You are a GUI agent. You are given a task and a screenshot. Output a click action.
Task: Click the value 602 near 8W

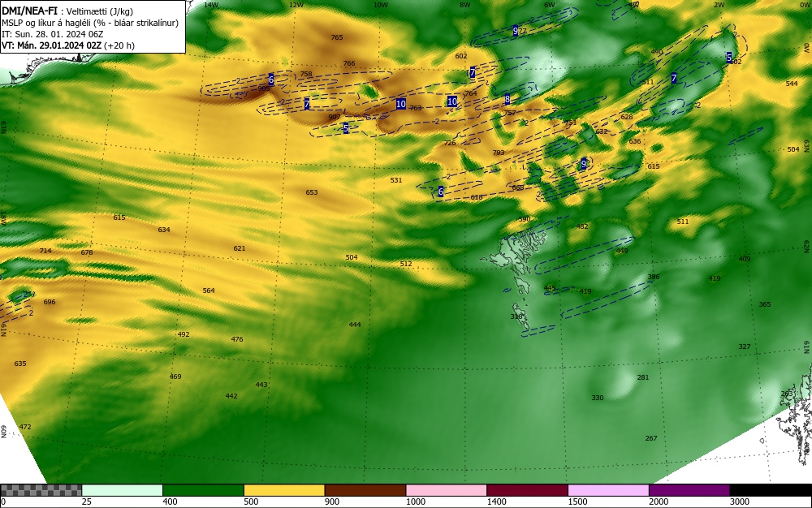[461, 56]
